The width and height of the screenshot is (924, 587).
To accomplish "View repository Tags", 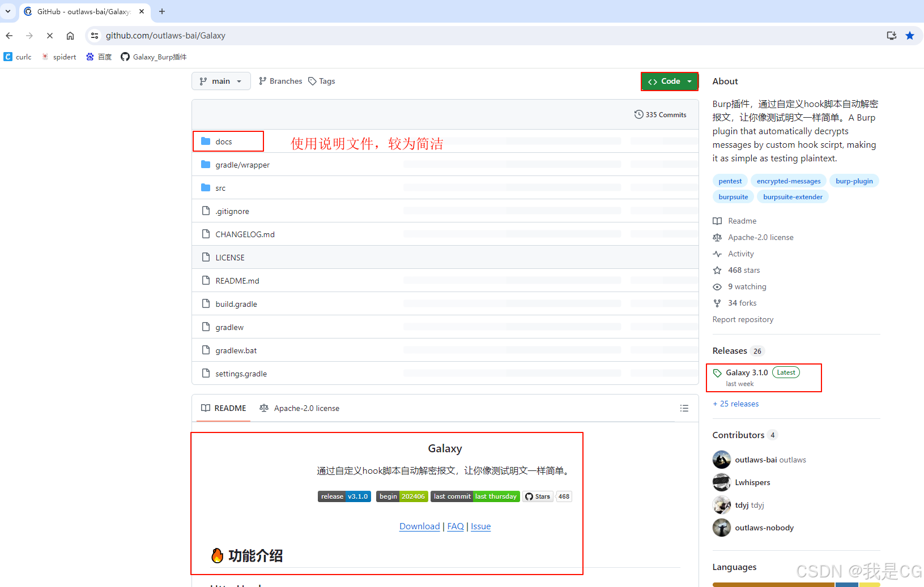I will click(322, 82).
